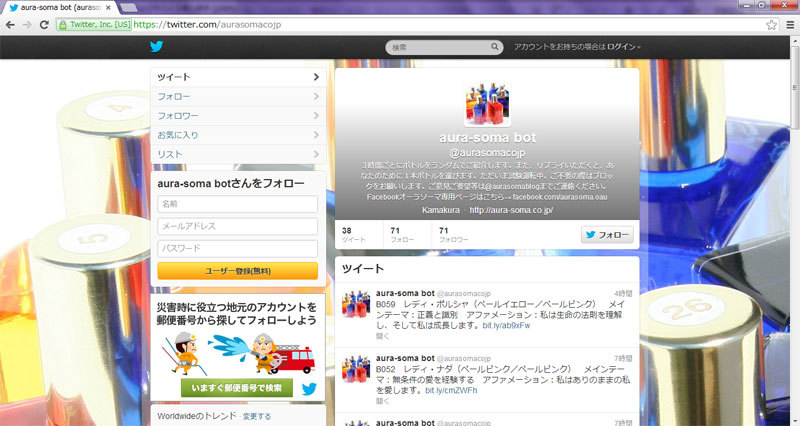This screenshot has height=426, width=800.
Task: Click the 名前 input field
Action: point(237,204)
